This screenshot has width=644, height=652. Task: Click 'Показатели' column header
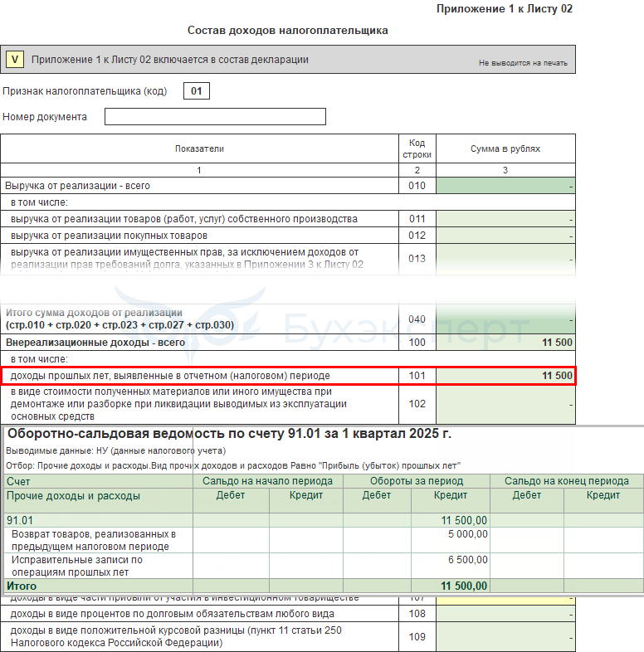pyautogui.click(x=199, y=148)
